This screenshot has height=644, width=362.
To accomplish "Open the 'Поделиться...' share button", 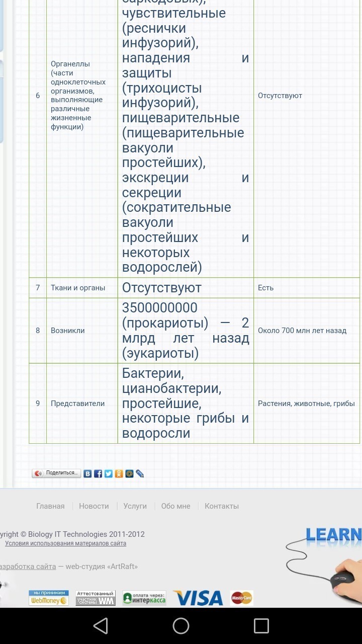I will click(56, 473).
